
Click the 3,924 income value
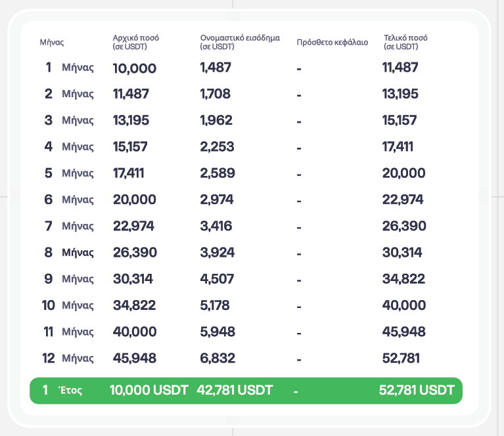point(217,252)
